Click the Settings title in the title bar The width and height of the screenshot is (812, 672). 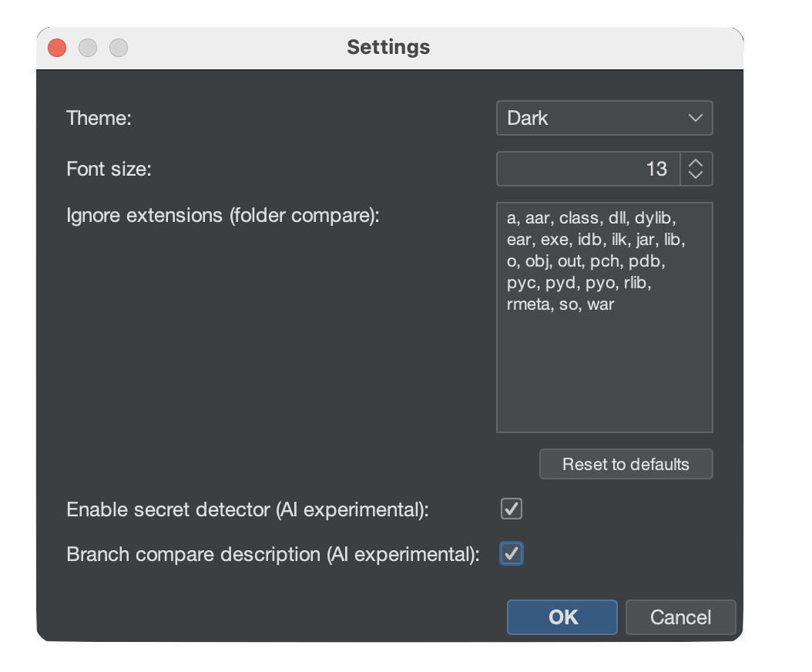388,47
